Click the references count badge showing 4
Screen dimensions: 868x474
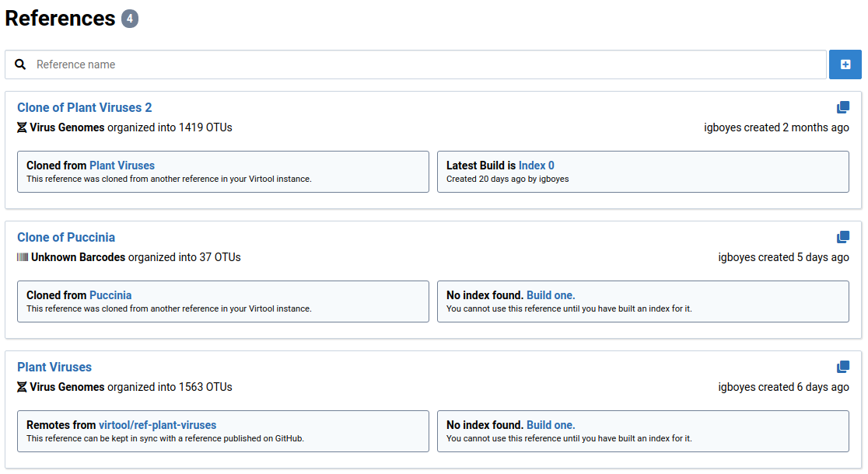click(130, 19)
